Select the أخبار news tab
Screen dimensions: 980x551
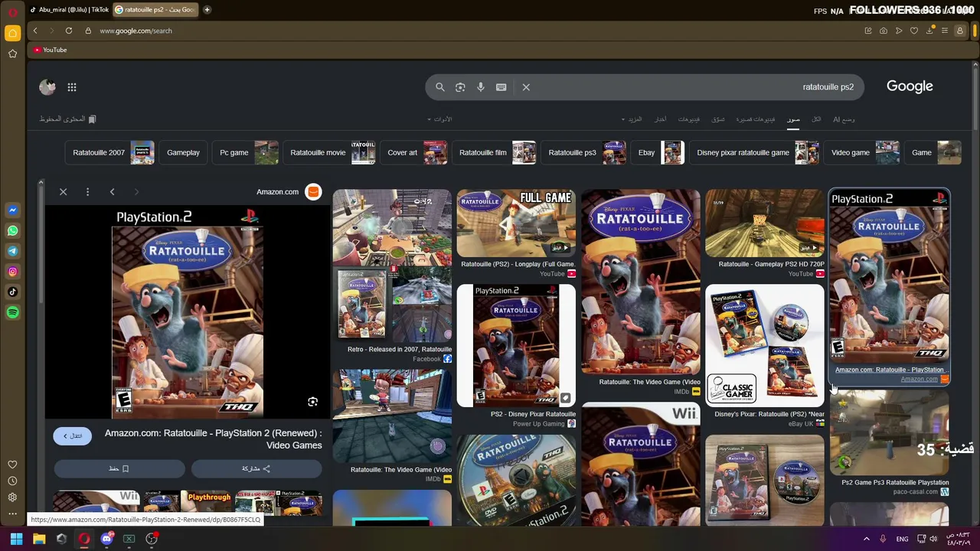tap(660, 119)
